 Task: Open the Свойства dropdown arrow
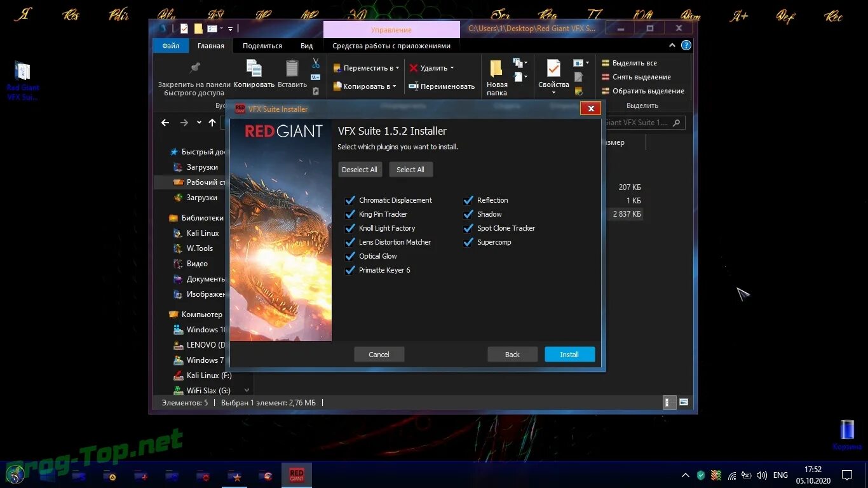tap(553, 93)
